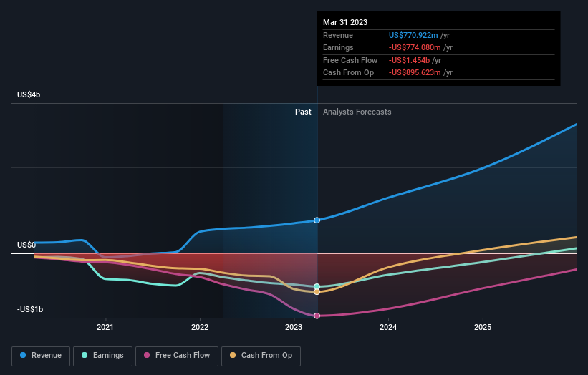This screenshot has width=588, height=375.
Task: Click the -US$1b y-axis label
Action: click(x=30, y=309)
